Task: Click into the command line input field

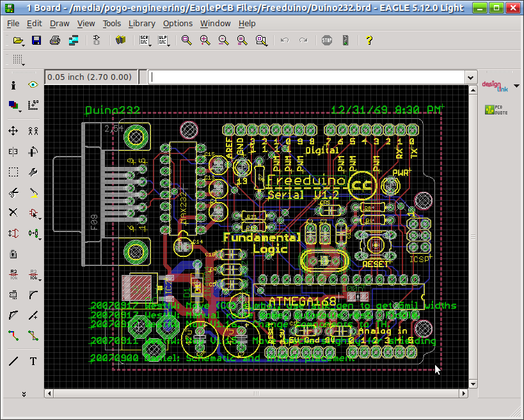Action: [307, 77]
